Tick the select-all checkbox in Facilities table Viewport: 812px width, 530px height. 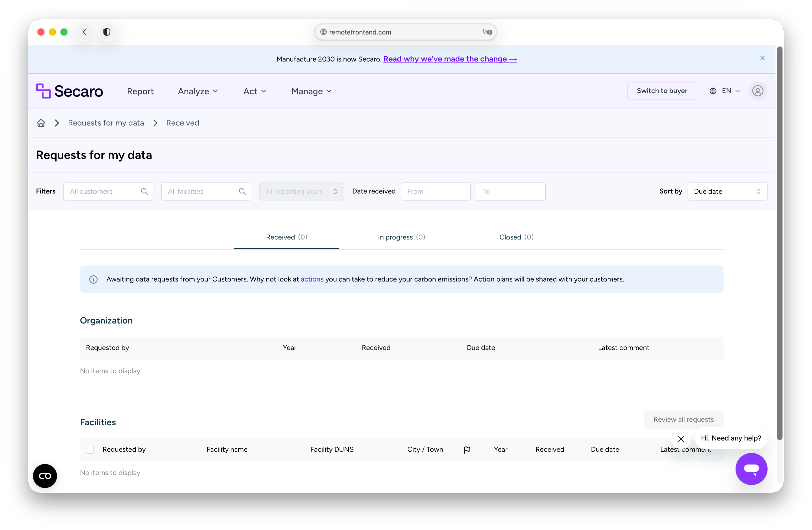click(90, 449)
